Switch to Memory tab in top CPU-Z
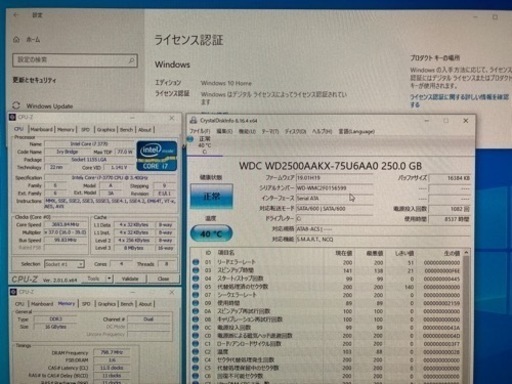This screenshot has width=512, height=384. coord(66,130)
